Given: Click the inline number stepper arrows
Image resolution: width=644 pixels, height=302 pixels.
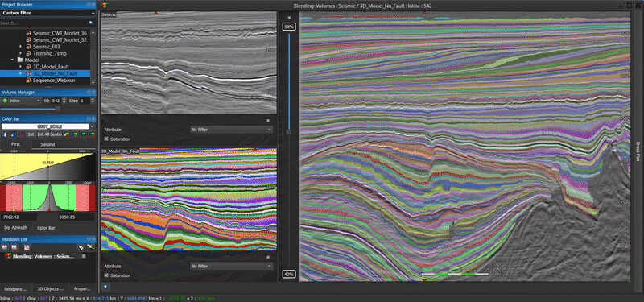Looking at the screenshot, I should [x=64, y=101].
